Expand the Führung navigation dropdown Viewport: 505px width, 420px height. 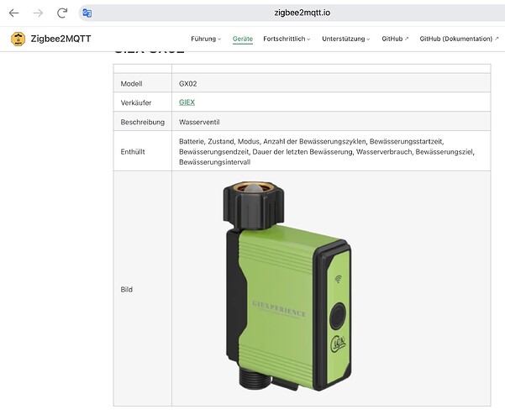206,39
